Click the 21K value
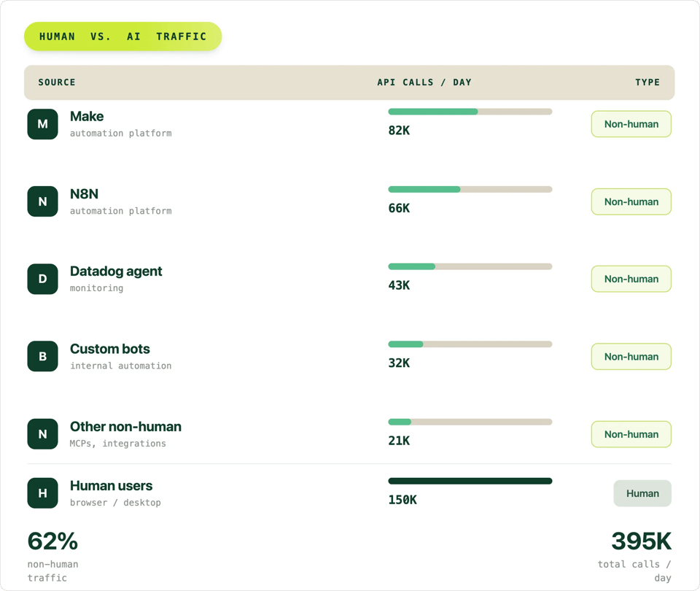The width and height of the screenshot is (700, 591). 399,441
